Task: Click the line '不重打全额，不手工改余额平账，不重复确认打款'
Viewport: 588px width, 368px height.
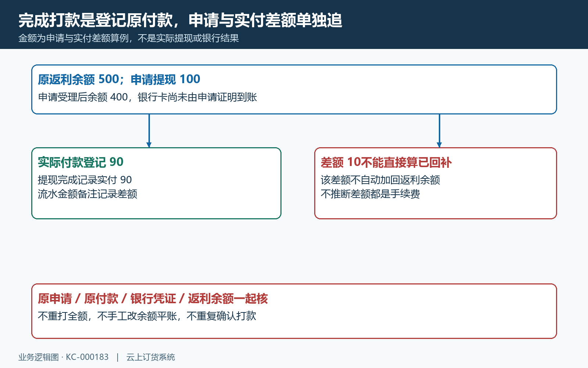Action: point(147,316)
